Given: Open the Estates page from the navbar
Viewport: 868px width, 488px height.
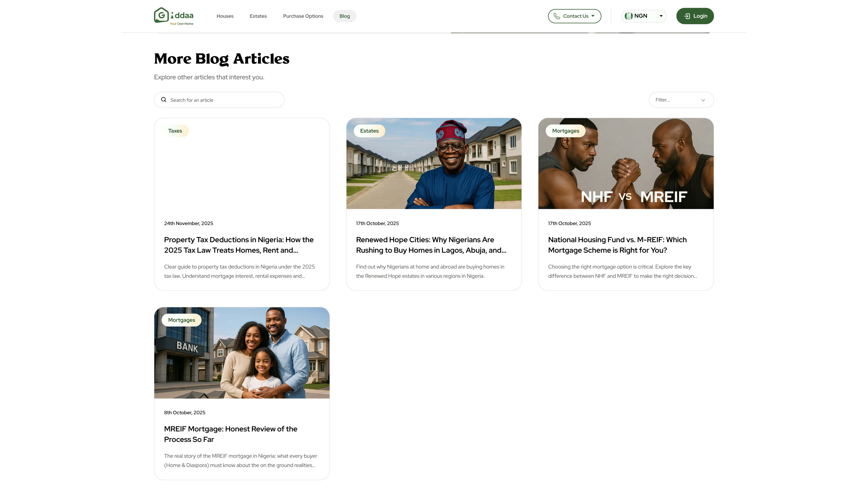Looking at the screenshot, I should (x=258, y=16).
